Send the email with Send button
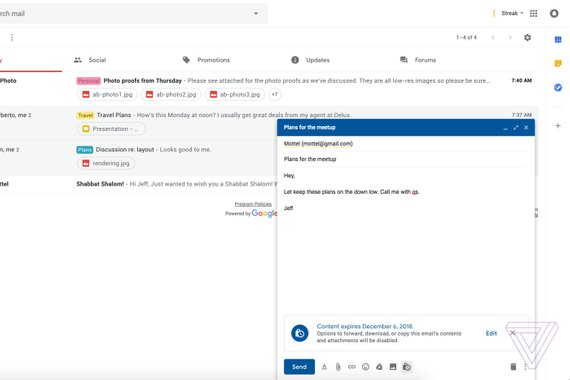This screenshot has height=380, width=570. (299, 367)
